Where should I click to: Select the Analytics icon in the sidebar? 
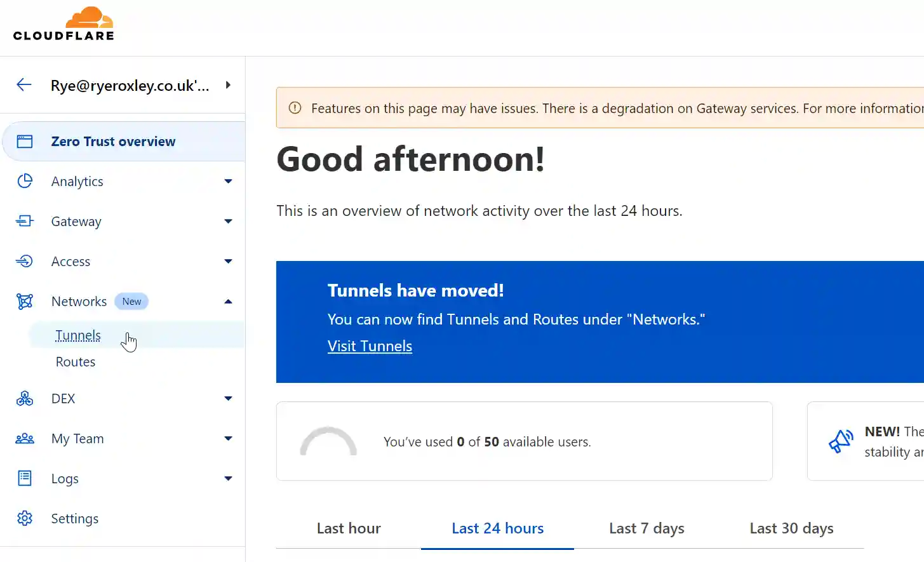[x=24, y=181]
